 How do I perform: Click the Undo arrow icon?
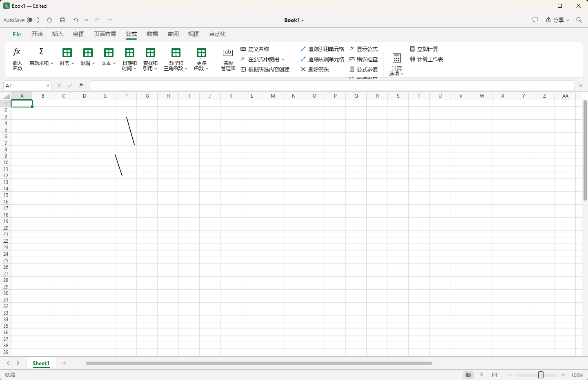(76, 20)
